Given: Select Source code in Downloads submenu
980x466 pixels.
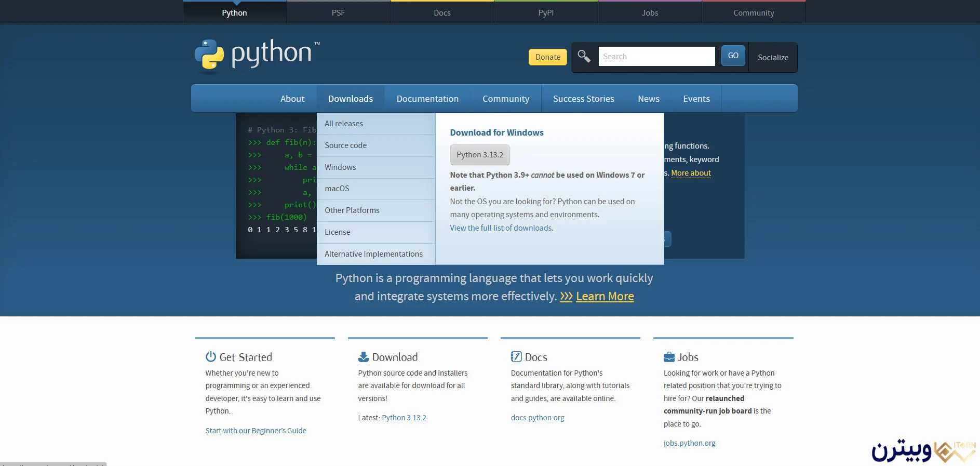Looking at the screenshot, I should click(x=376, y=145).
